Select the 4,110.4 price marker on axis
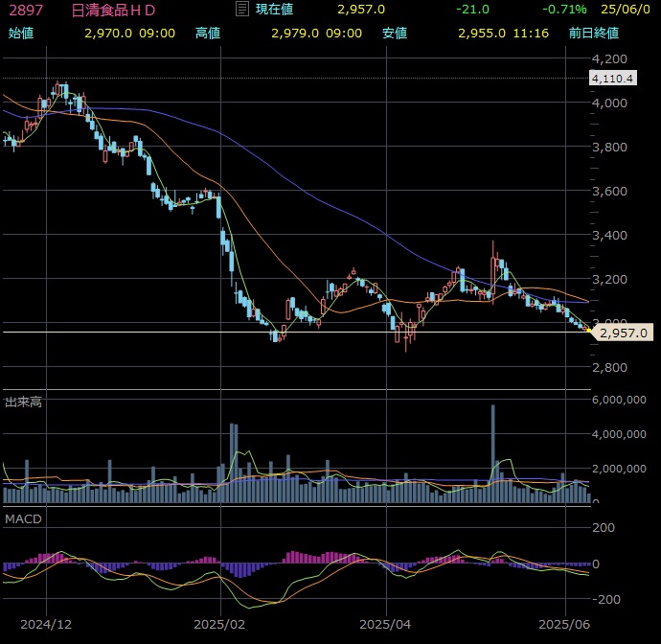Screen dimensions: 661x644 pos(612,79)
